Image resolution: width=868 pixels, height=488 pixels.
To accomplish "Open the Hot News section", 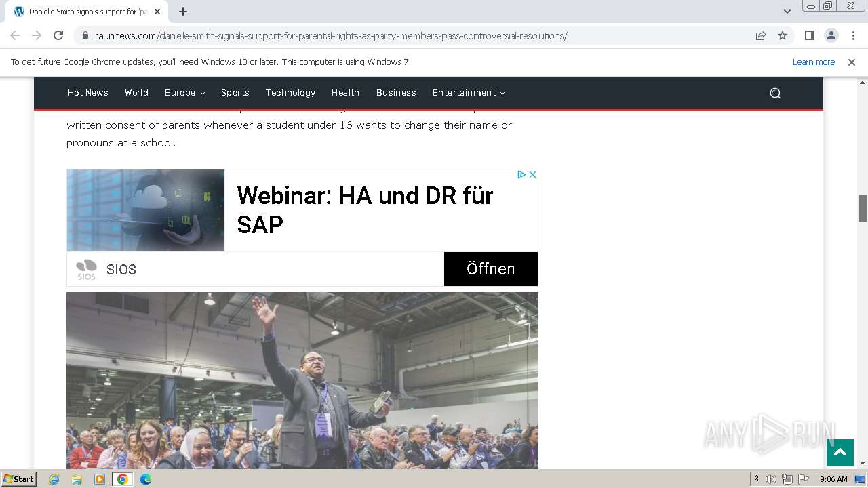I will [88, 93].
